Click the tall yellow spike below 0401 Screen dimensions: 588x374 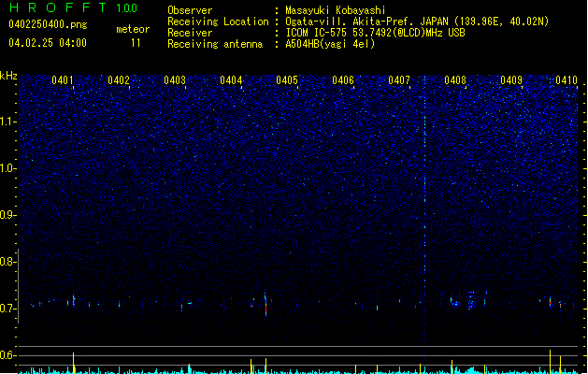coord(74,363)
